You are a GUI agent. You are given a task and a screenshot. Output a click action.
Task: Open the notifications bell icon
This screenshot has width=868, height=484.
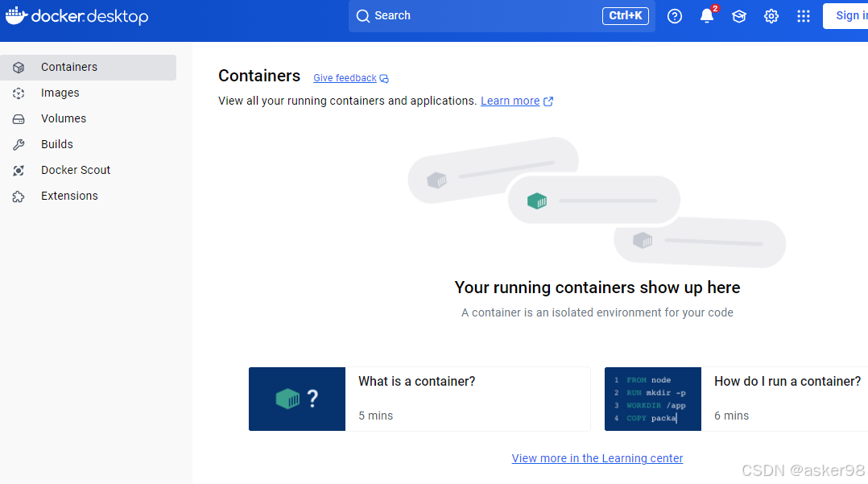(x=707, y=15)
